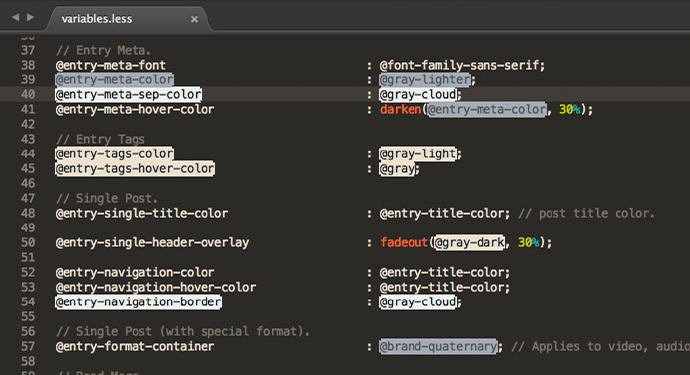
Task: Click the @brand-quaternary value
Action: [x=439, y=346]
